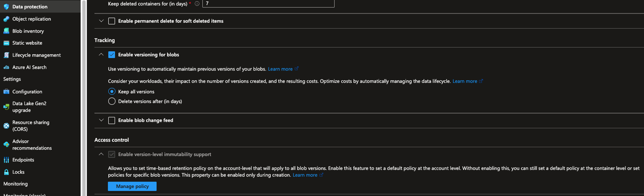
Task: Click the Object replication sidebar icon
Action: click(6, 19)
